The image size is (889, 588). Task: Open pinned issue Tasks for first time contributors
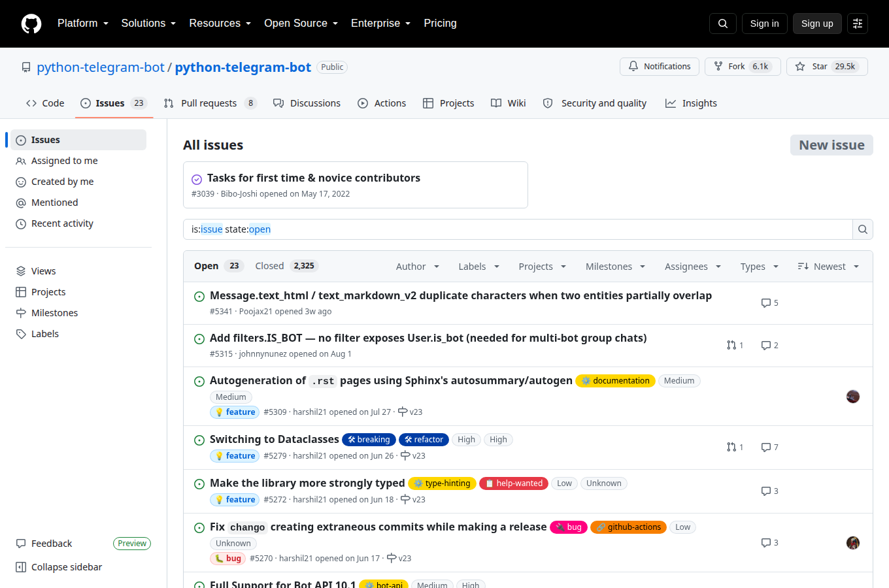(x=314, y=178)
